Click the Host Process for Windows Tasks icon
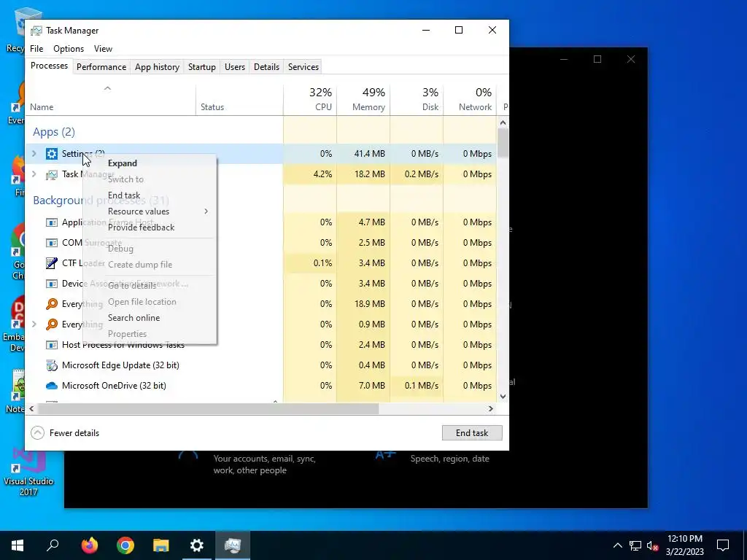This screenshot has width=747, height=560. [x=52, y=345]
